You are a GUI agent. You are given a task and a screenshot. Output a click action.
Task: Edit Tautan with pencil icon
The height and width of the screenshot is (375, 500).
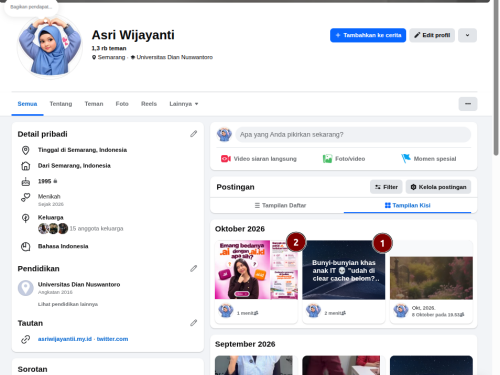(194, 323)
